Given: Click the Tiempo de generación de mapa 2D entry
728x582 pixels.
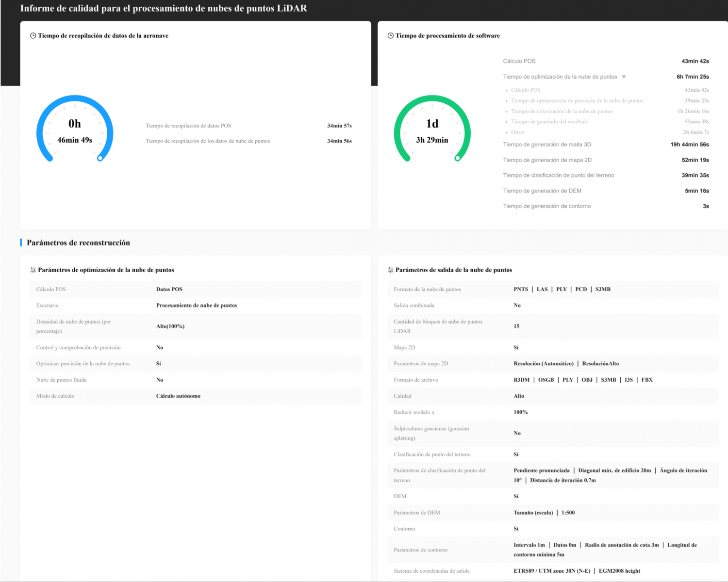Looking at the screenshot, I should 547,160.
